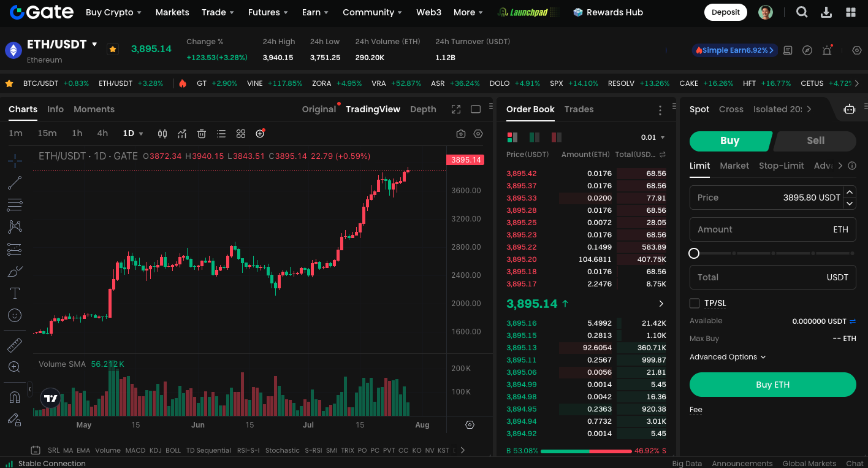Open order book 0.01 precision dropdown
The width and height of the screenshot is (868, 468).
653,137
